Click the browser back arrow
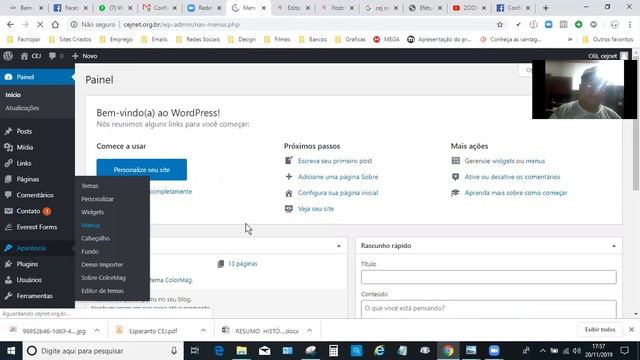Image resolution: width=640 pixels, height=360 pixels. (10, 24)
